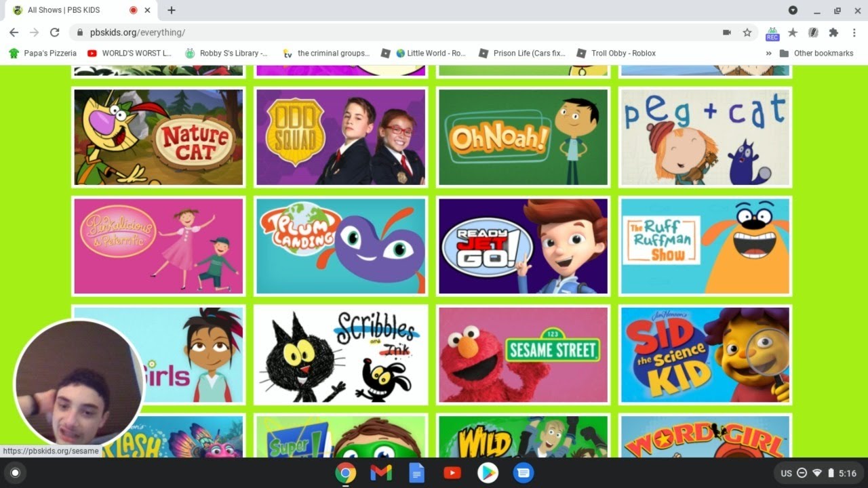Open the Plum Landing show
Image resolution: width=868 pixels, height=488 pixels.
(340, 246)
